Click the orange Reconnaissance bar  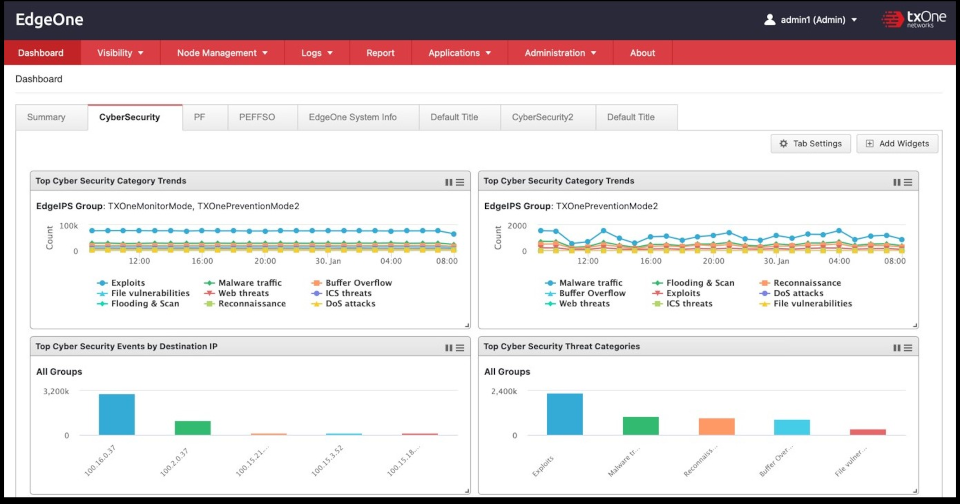(x=716, y=427)
